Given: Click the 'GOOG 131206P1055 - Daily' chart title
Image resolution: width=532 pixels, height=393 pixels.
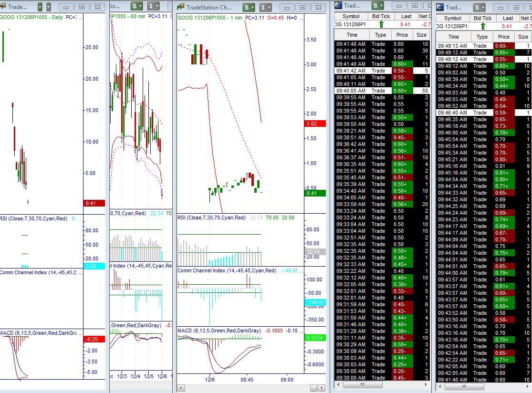Looking at the screenshot, I should point(31,17).
